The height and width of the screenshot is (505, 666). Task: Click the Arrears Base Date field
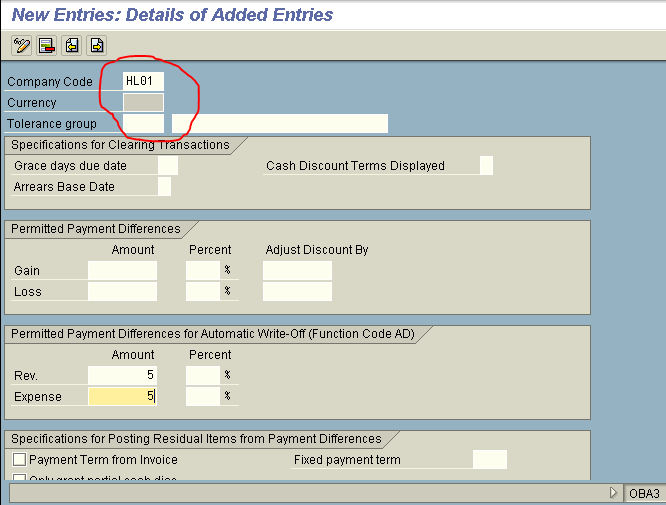[x=164, y=186]
